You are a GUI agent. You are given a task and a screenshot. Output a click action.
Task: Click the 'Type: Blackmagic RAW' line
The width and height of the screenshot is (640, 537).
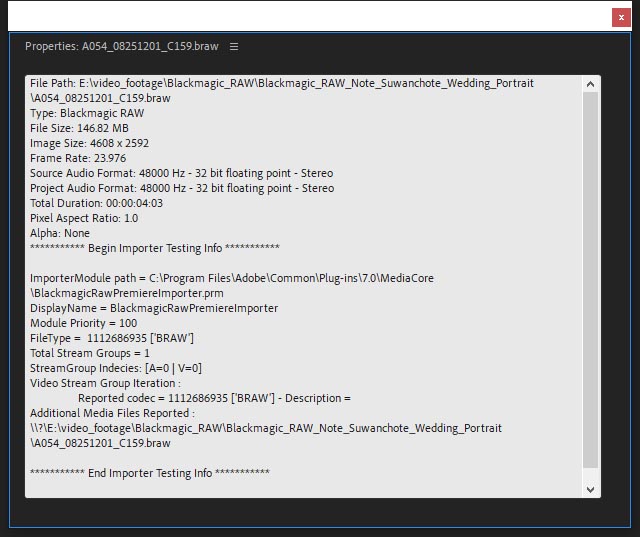tap(87, 113)
